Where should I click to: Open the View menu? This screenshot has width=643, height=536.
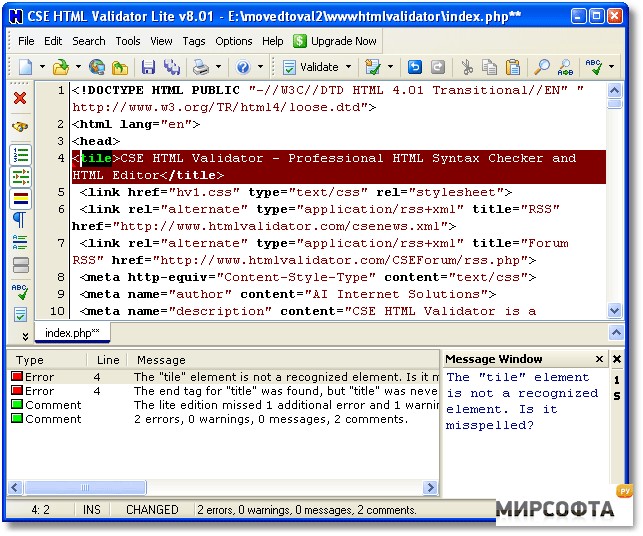click(x=161, y=41)
